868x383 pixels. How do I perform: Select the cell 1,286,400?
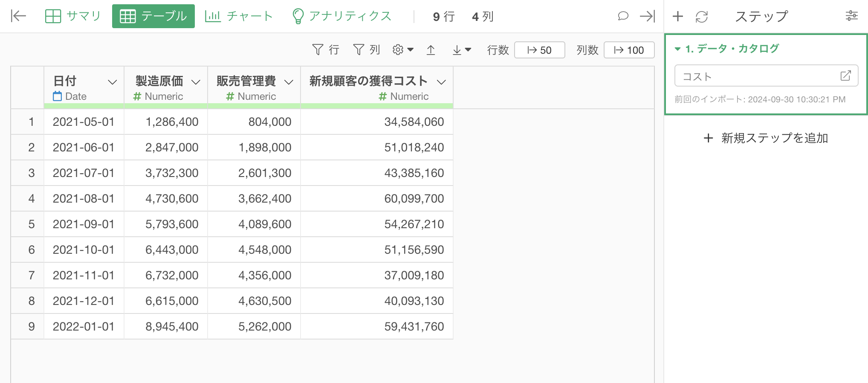[166, 122]
